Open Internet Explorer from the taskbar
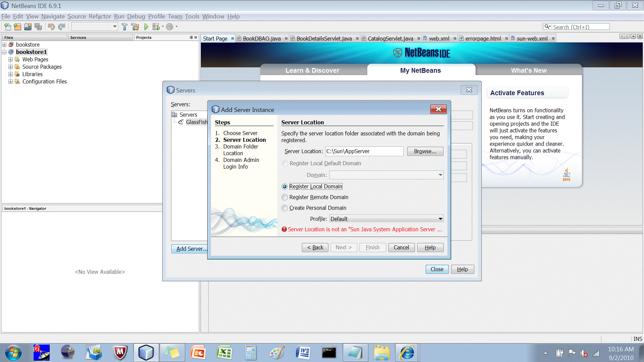Screen dimensions: 644x362 pos(407,353)
